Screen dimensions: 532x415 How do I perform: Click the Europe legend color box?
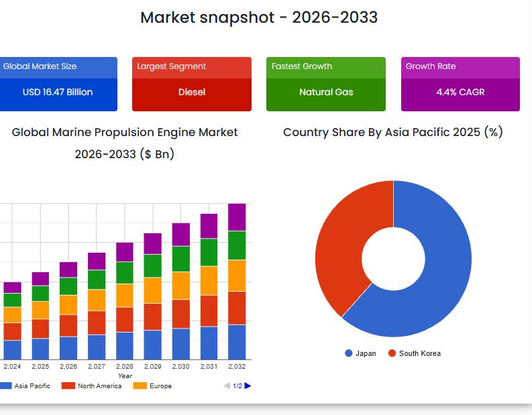click(140, 386)
